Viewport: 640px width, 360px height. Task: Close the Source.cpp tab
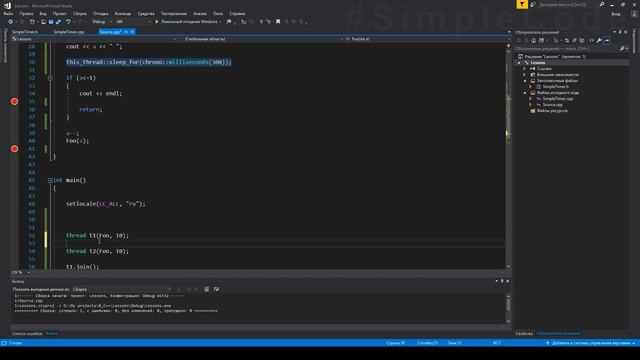(x=132, y=32)
